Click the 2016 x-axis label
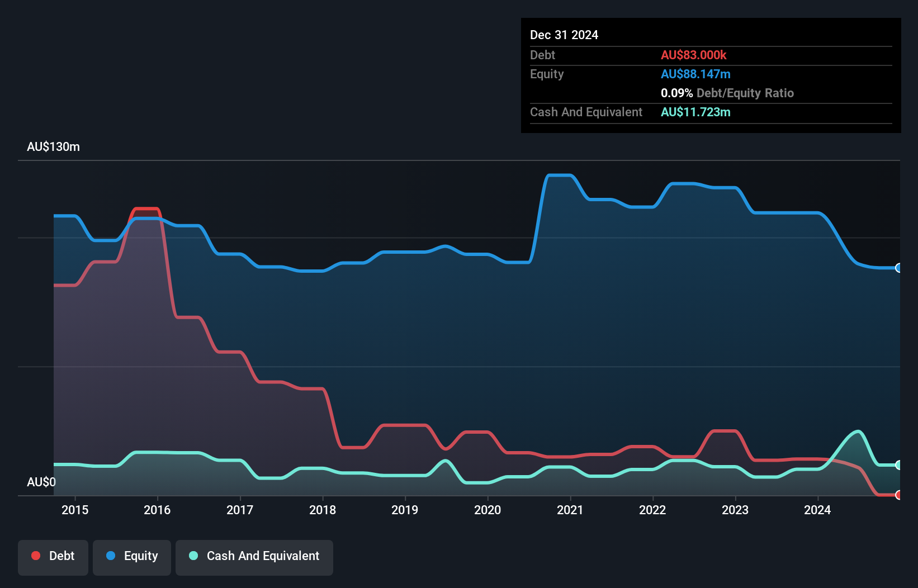Screen dimensions: 918x588 [157, 510]
